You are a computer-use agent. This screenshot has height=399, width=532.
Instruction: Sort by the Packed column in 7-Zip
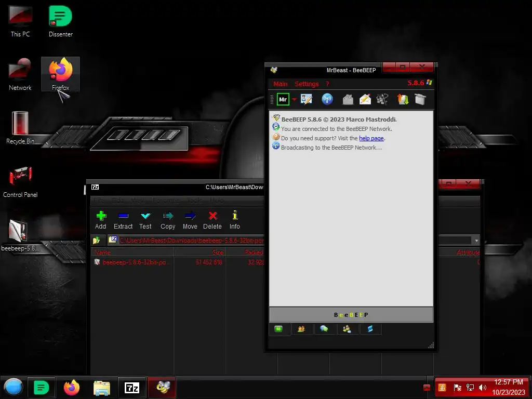[x=245, y=252]
